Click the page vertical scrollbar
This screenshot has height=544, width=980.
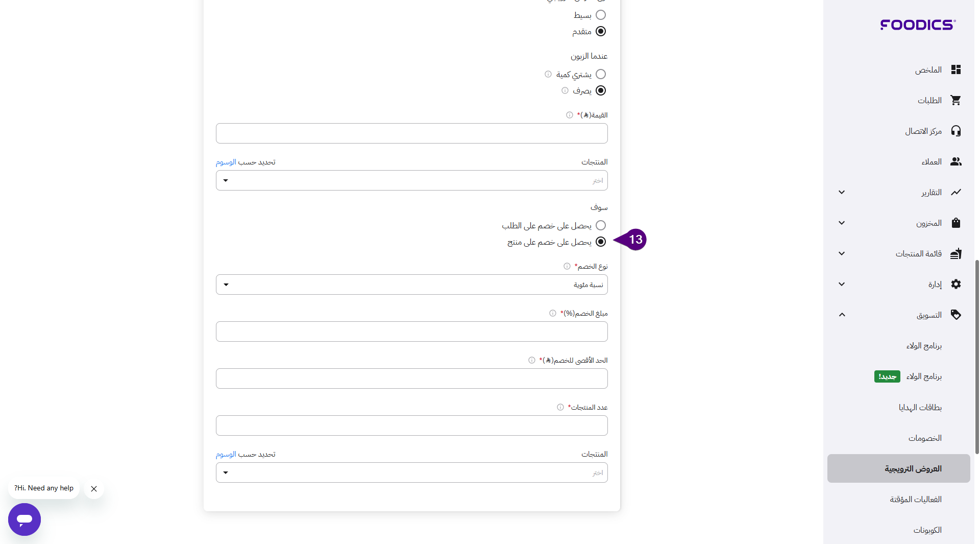(x=976, y=358)
